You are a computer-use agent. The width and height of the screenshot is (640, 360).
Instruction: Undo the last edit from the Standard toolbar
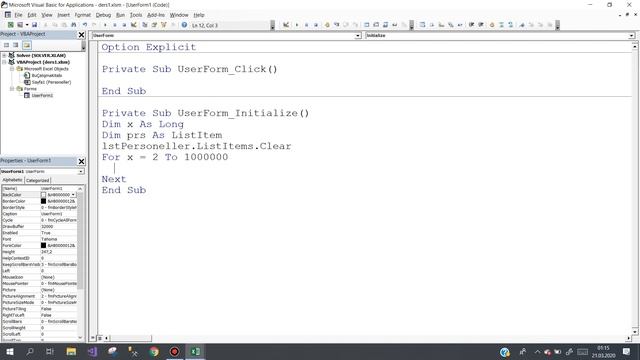pyautogui.click(x=85, y=25)
